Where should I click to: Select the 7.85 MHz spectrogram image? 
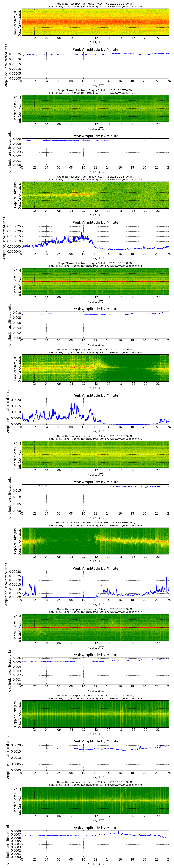coord(95,368)
